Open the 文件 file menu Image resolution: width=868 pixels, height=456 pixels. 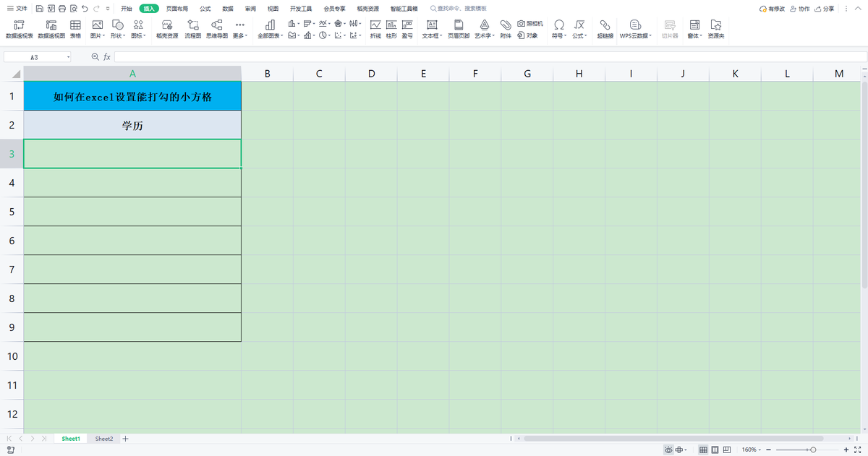coord(17,9)
